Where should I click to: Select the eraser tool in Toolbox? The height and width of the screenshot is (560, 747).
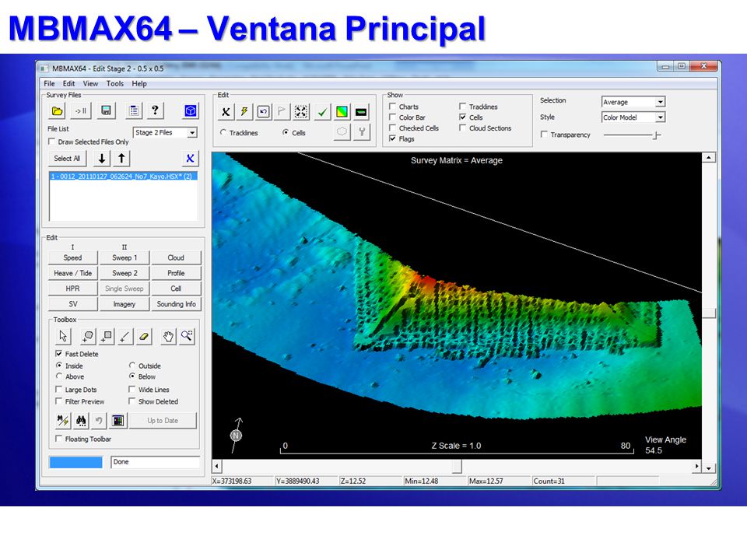(x=144, y=336)
